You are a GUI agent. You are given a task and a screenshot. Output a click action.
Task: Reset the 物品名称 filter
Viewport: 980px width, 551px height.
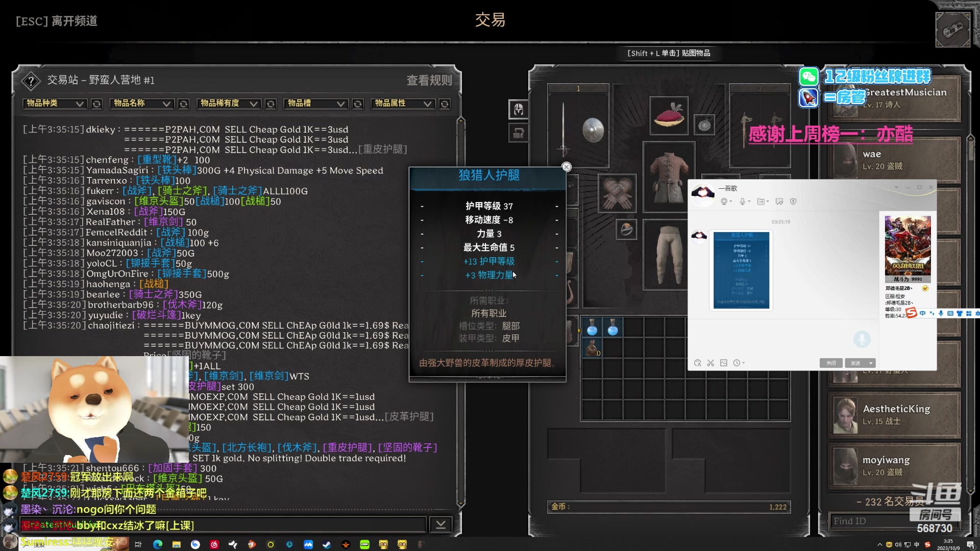(x=184, y=104)
